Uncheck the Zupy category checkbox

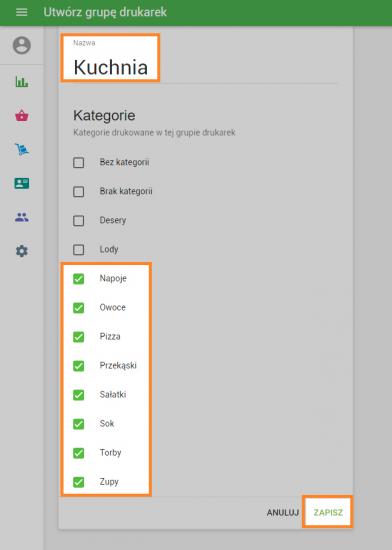[x=79, y=482]
